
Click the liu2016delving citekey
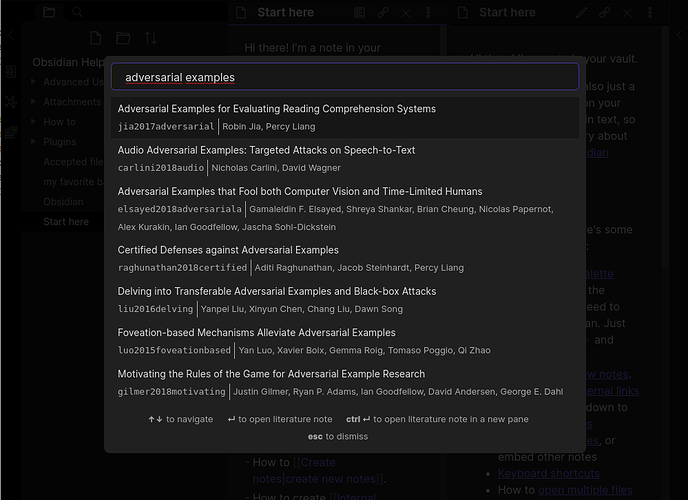pyautogui.click(x=155, y=309)
